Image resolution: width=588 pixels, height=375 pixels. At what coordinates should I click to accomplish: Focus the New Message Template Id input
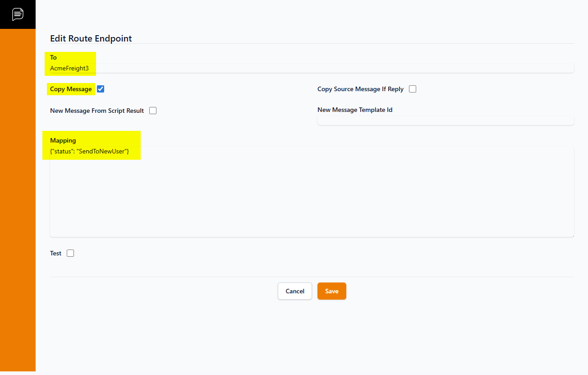445,120
